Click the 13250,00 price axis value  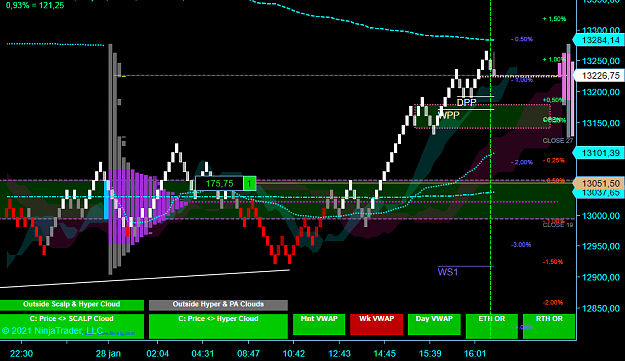coord(601,61)
